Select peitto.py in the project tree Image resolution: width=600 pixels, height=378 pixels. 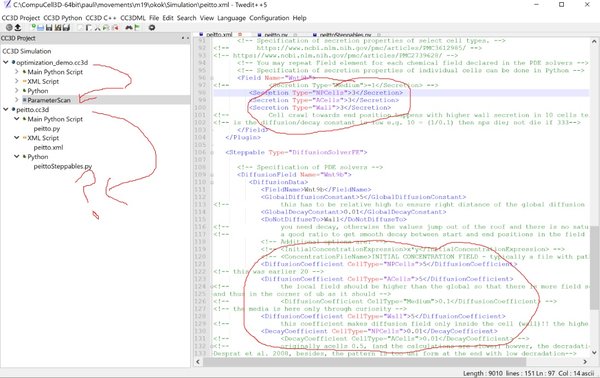pos(47,129)
